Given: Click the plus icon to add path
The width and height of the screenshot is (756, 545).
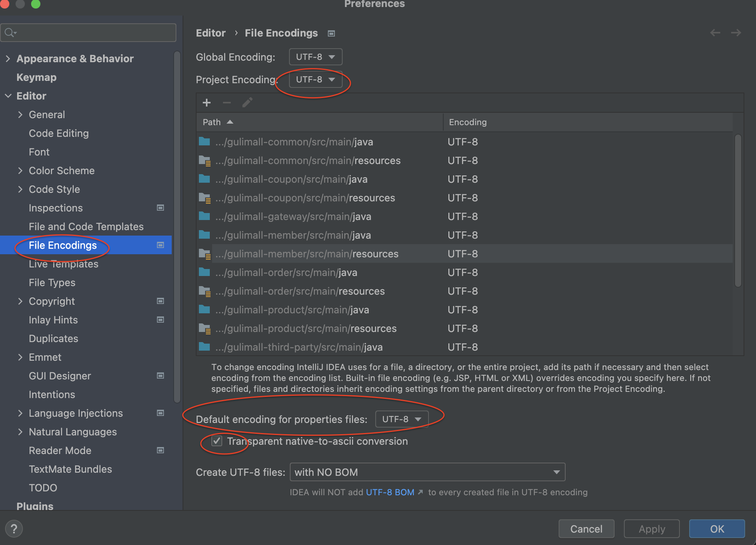Looking at the screenshot, I should 207,103.
